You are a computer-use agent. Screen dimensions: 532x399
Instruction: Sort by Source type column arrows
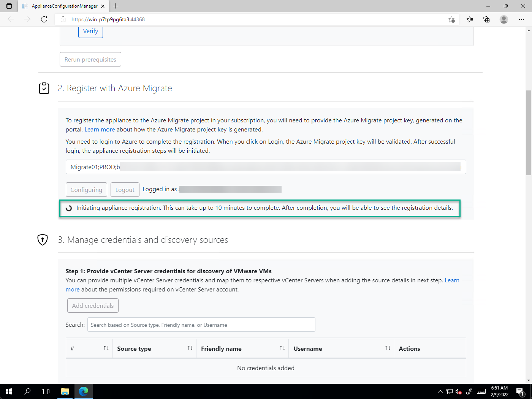pyautogui.click(x=190, y=348)
